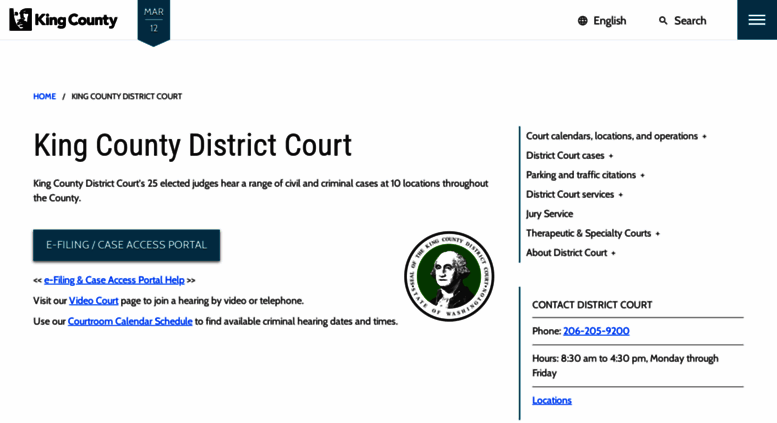Click the King County District Court seal
The width and height of the screenshot is (777, 423).
pyautogui.click(x=449, y=276)
